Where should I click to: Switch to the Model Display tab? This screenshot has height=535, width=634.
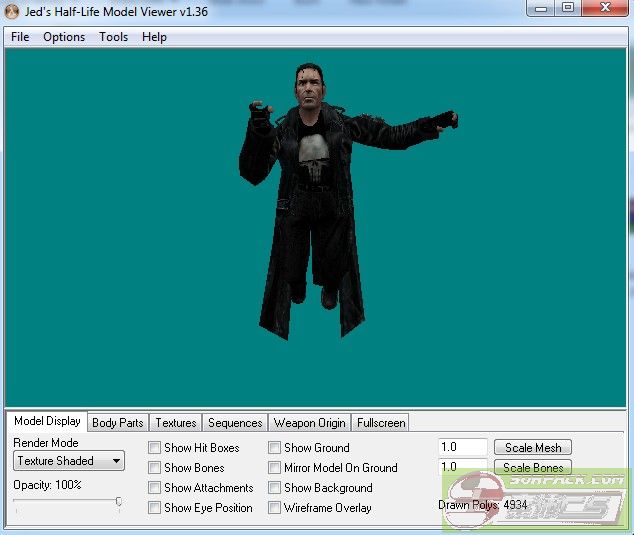click(47, 421)
